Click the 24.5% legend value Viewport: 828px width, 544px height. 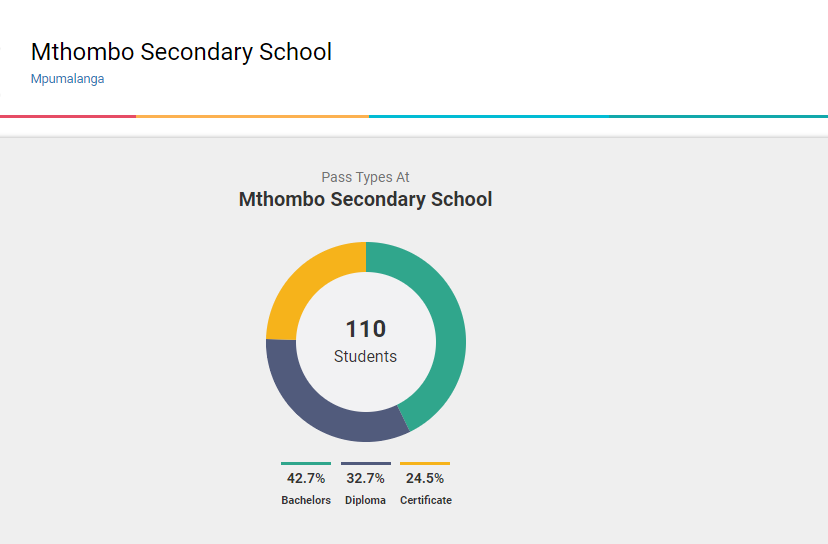coord(425,479)
